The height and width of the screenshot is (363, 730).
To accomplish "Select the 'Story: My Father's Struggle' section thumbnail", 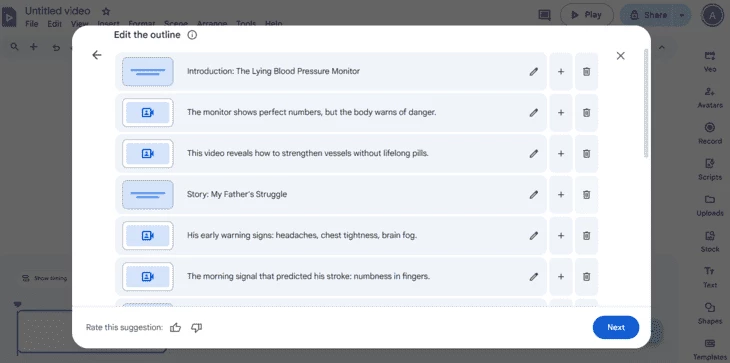I will pos(148,195).
